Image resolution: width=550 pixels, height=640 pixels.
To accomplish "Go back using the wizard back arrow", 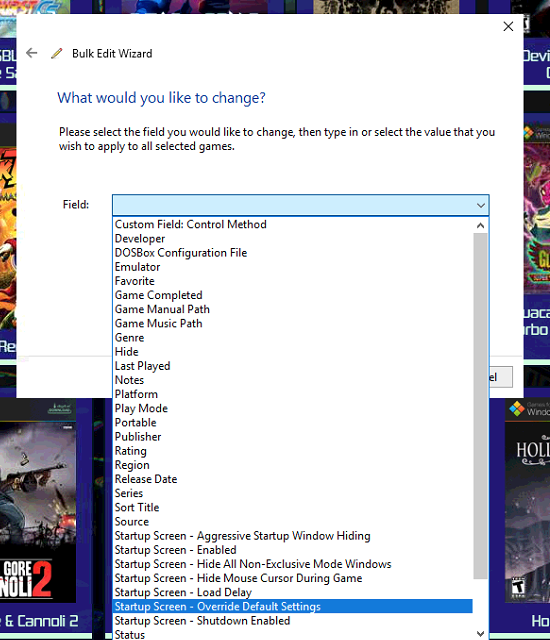I will [x=31, y=53].
